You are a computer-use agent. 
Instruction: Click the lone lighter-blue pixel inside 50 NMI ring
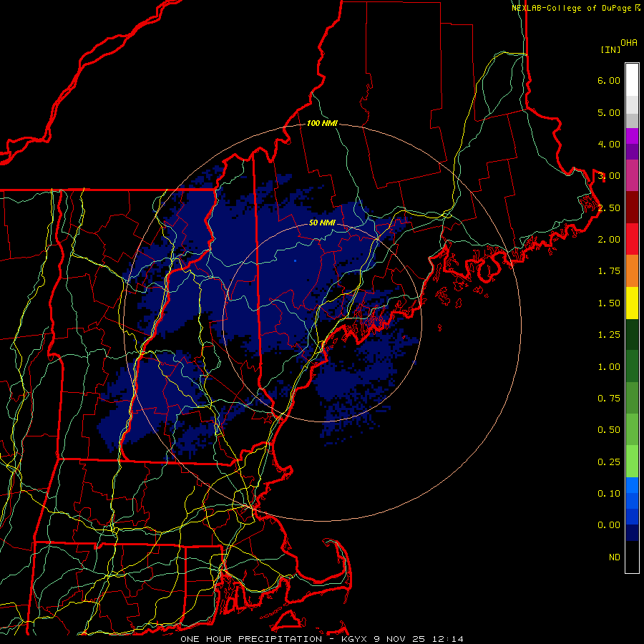(296, 260)
